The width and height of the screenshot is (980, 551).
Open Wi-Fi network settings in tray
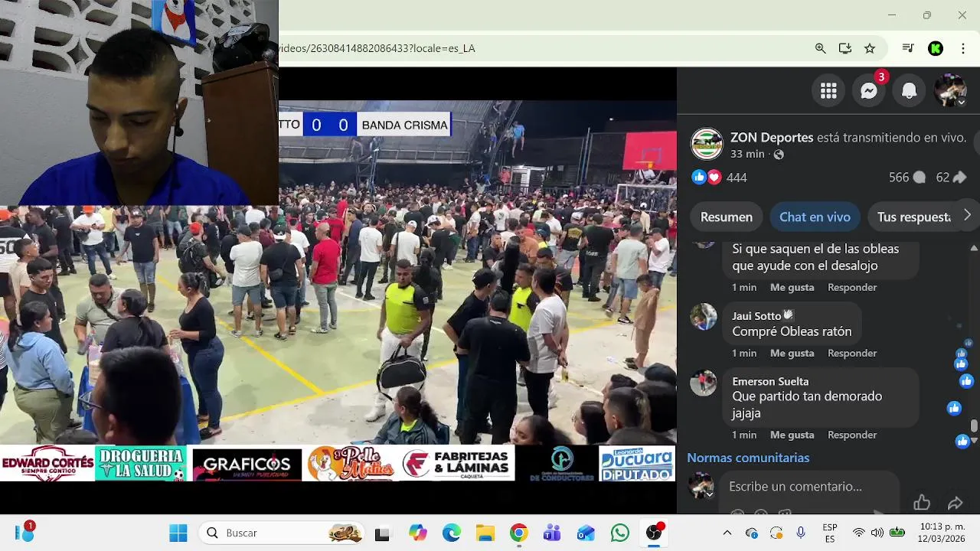click(859, 533)
